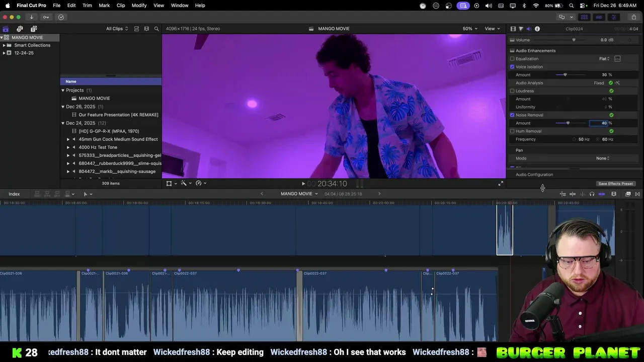
Task: Open the All Clips filter dropdown
Action: (117, 29)
